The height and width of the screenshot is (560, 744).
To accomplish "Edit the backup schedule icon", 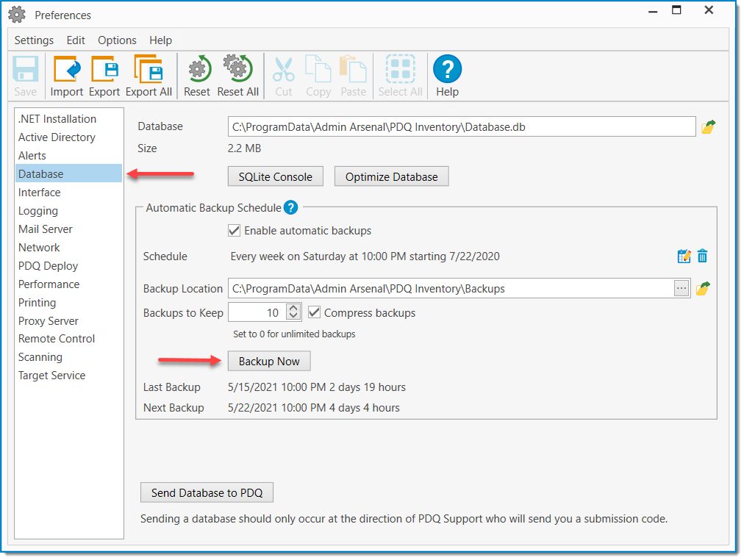I will [684, 256].
